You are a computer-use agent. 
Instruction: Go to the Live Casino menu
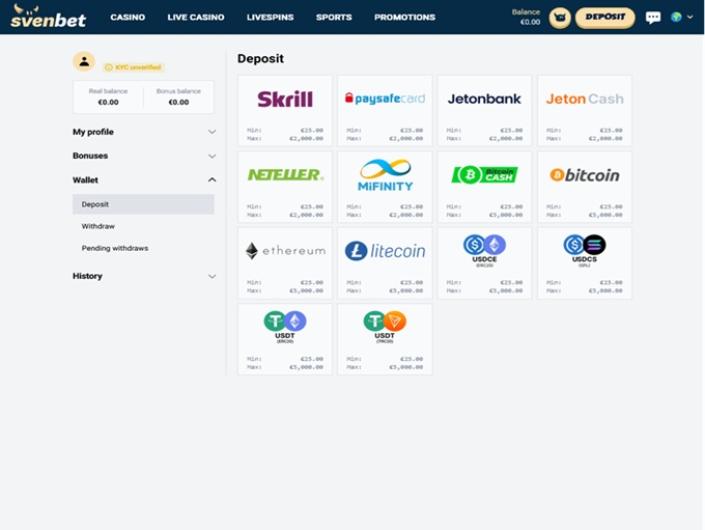tap(196, 18)
